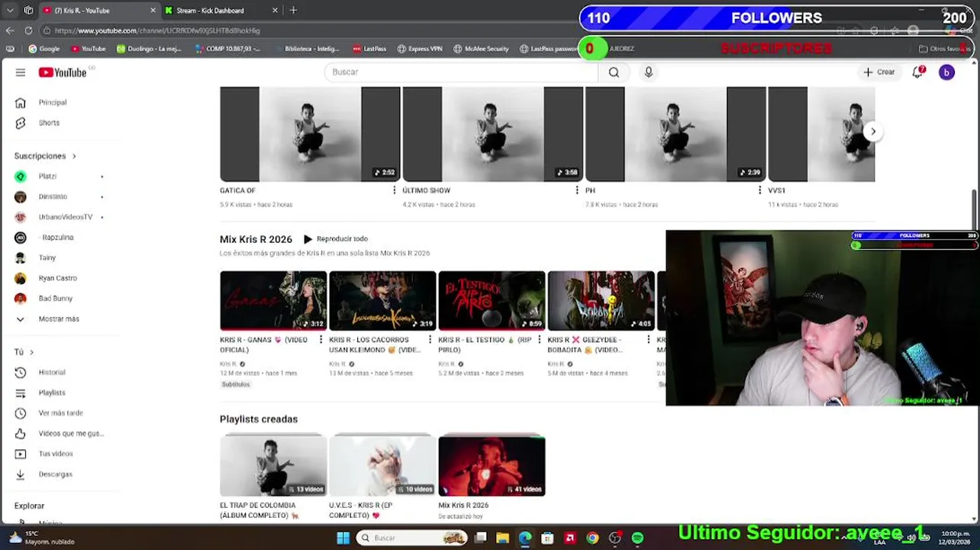980x550 pixels.
Task: Open options menu for Los Cacorros video
Action: pos(430,340)
